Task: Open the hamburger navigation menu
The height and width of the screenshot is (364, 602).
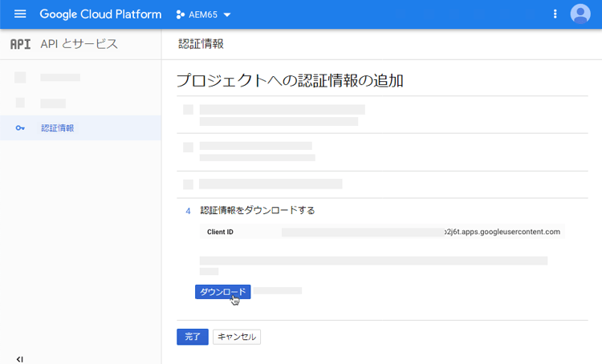Action: (x=20, y=14)
